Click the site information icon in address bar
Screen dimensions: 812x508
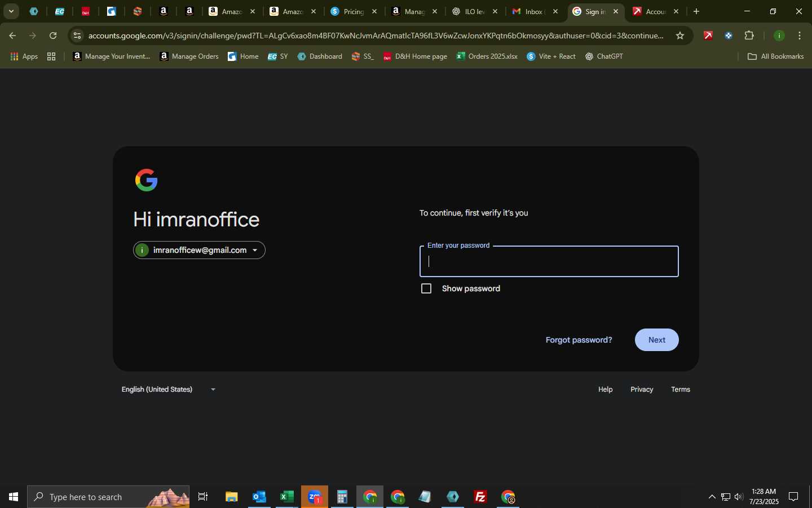77,36
